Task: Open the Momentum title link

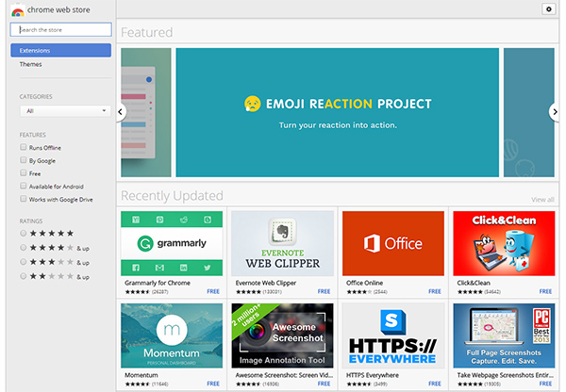Action: pyautogui.click(x=141, y=375)
